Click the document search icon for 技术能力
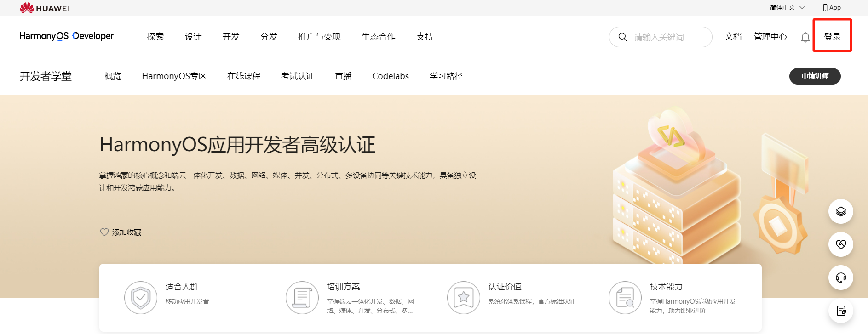Screen dimensions: 868x334 click(x=625, y=298)
